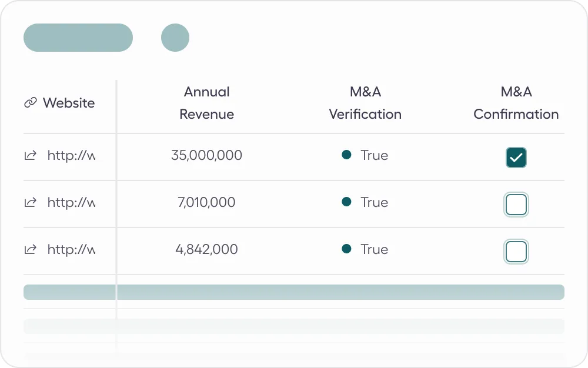Open the website URL in the third row
This screenshot has width=588, height=368.
pos(71,249)
